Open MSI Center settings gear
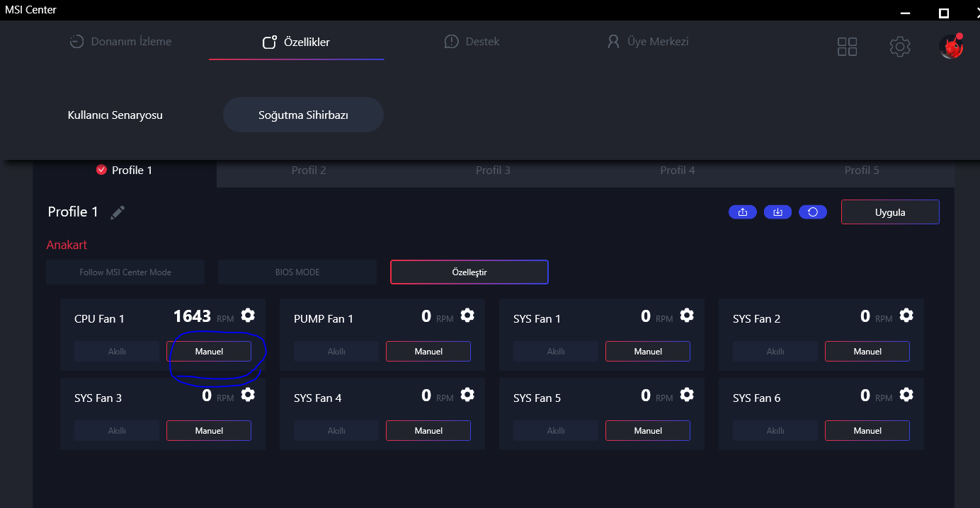980x508 pixels. click(x=900, y=47)
